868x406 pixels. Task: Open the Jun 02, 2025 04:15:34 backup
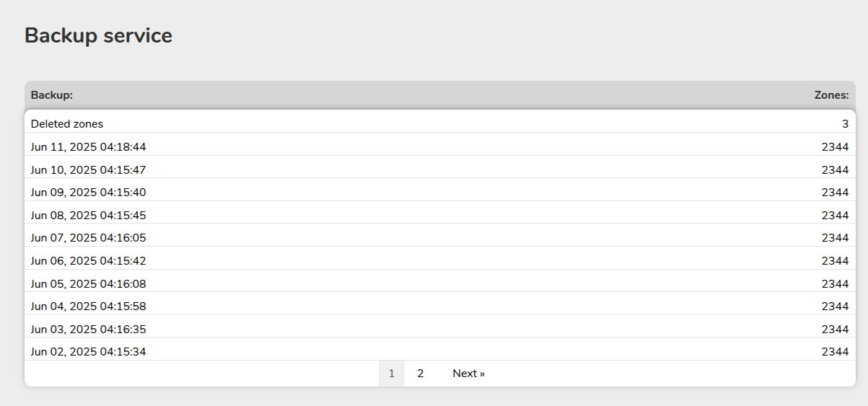(88, 352)
